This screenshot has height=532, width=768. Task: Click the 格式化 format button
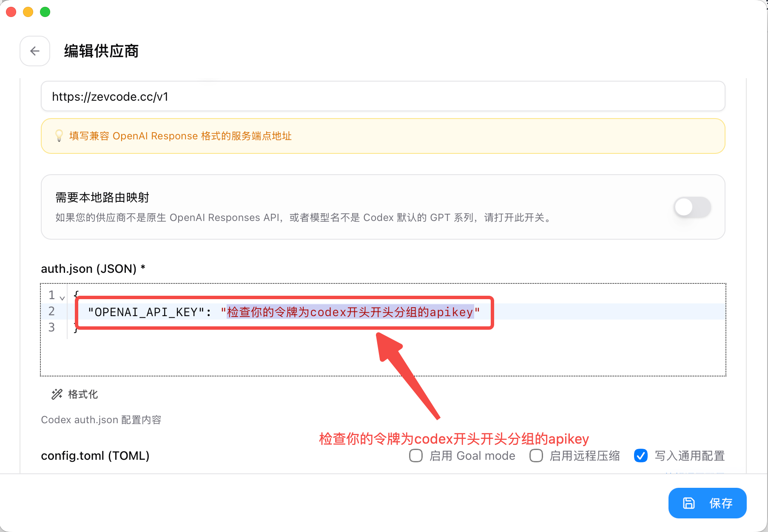coord(75,394)
